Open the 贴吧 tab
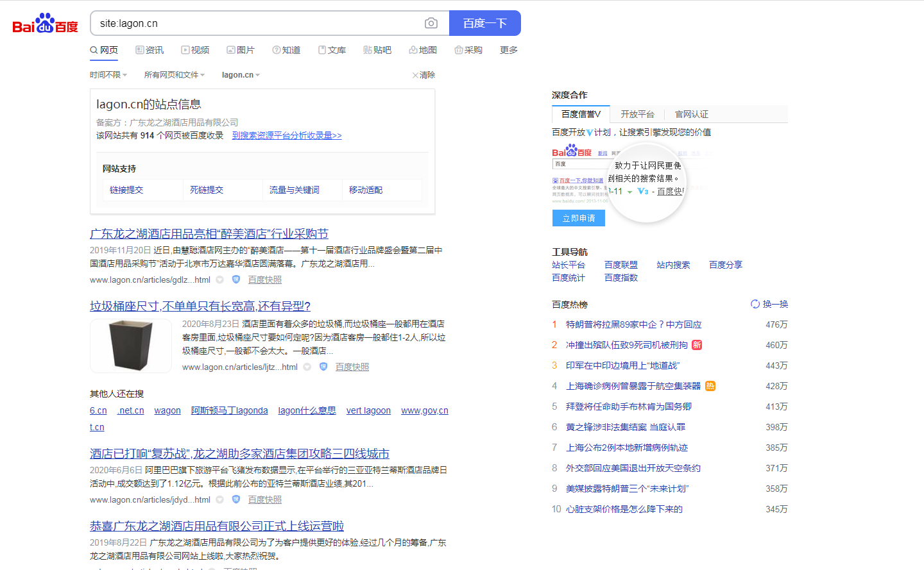Viewport: 924px width, 570px height. tap(377, 50)
